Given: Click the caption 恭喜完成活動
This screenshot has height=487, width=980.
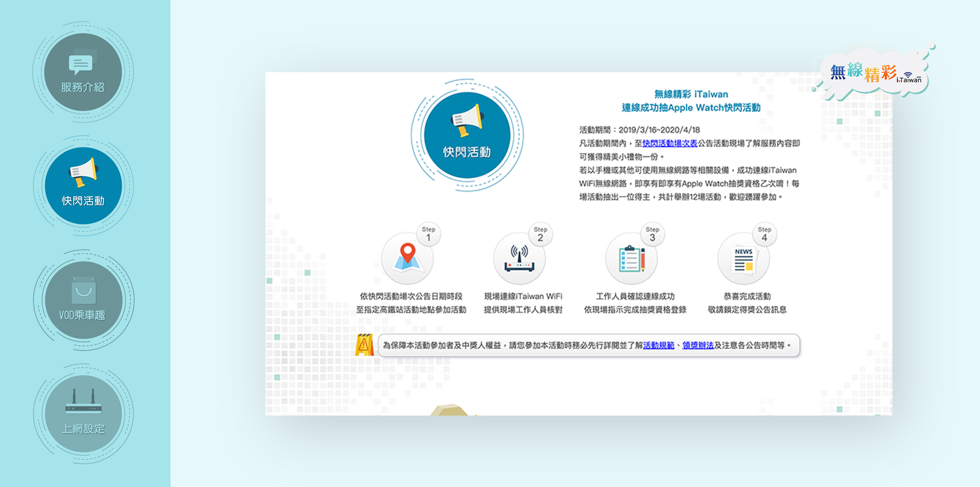Looking at the screenshot, I should pyautogui.click(x=747, y=296).
